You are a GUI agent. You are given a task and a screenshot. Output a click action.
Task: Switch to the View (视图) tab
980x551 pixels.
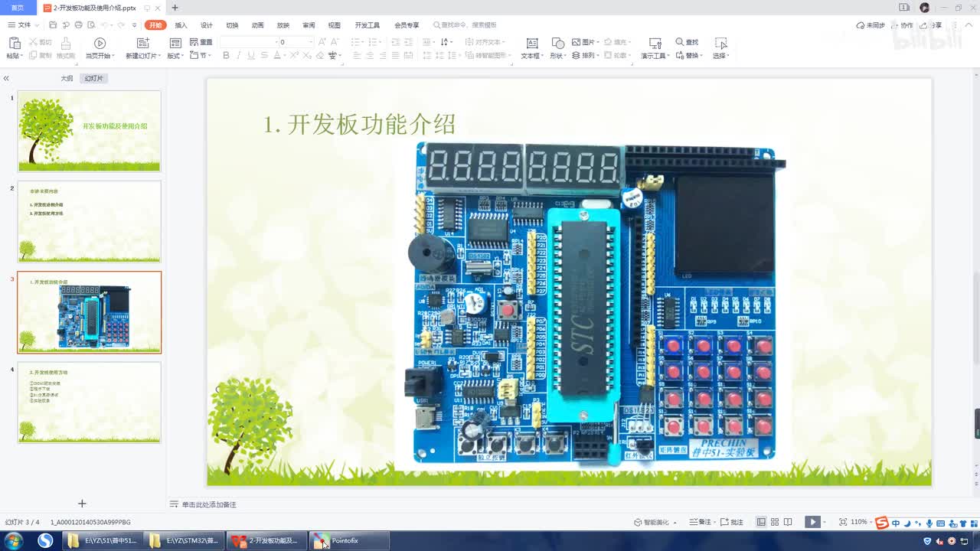335,25
